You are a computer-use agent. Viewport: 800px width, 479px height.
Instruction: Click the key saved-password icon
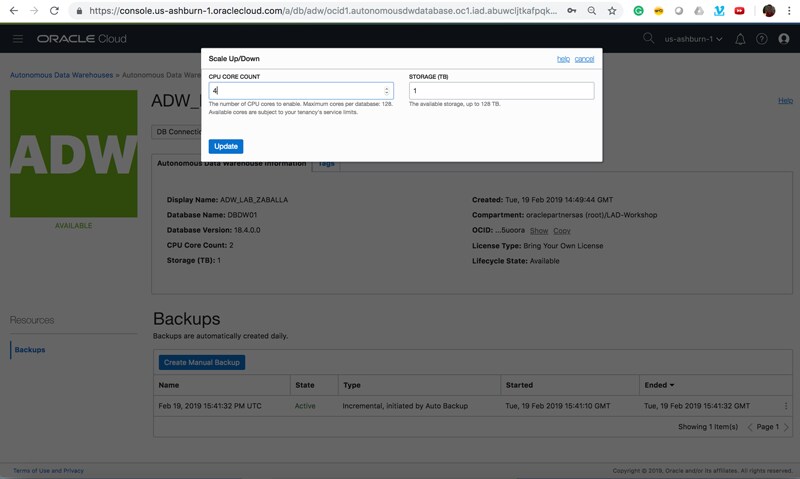tap(571, 11)
